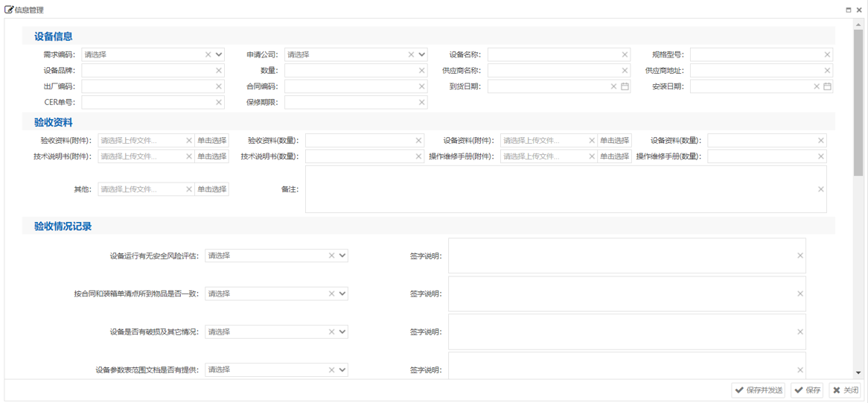Open calendar picker for 安装日期

[x=827, y=86]
